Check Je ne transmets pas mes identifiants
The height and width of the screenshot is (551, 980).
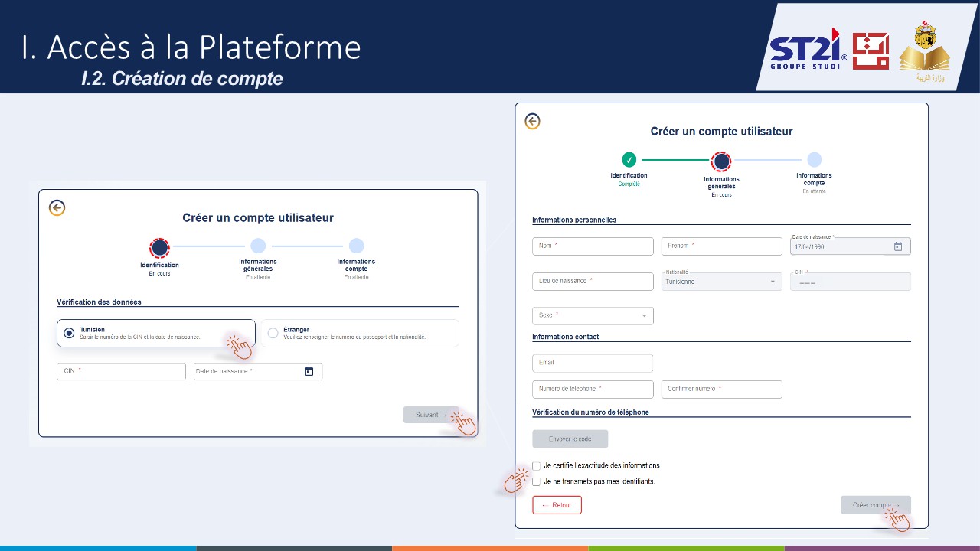537,481
